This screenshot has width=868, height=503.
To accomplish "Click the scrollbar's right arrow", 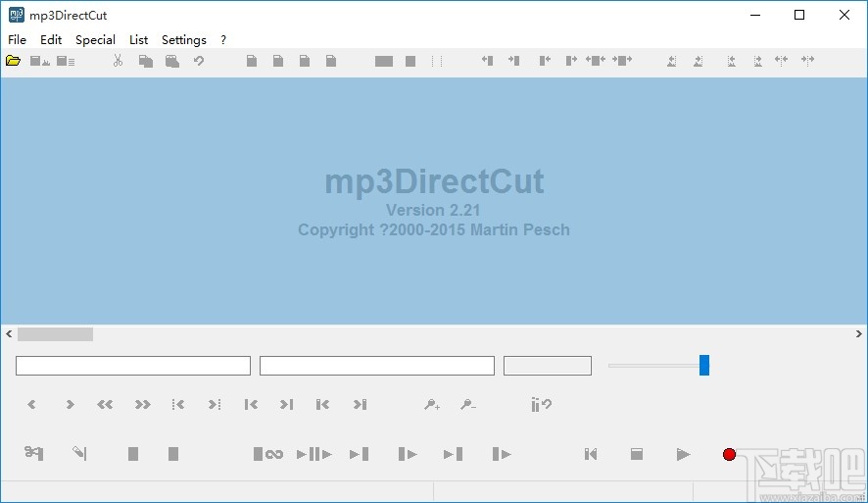I will (858, 334).
